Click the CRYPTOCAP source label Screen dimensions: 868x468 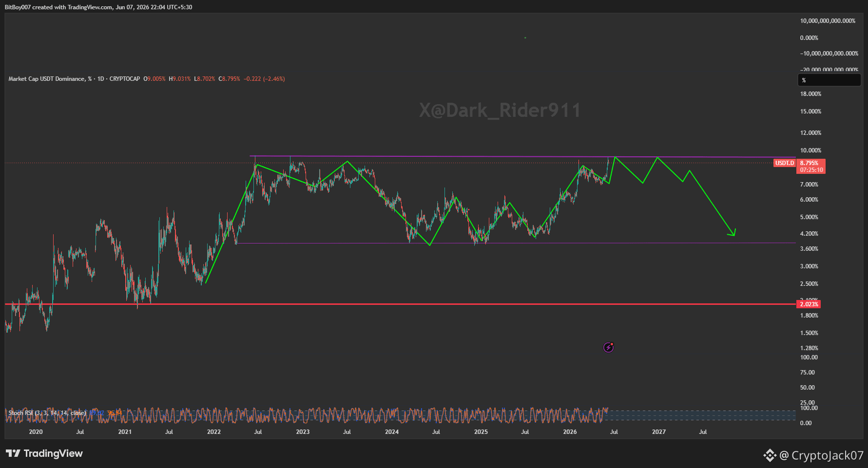(x=125, y=79)
